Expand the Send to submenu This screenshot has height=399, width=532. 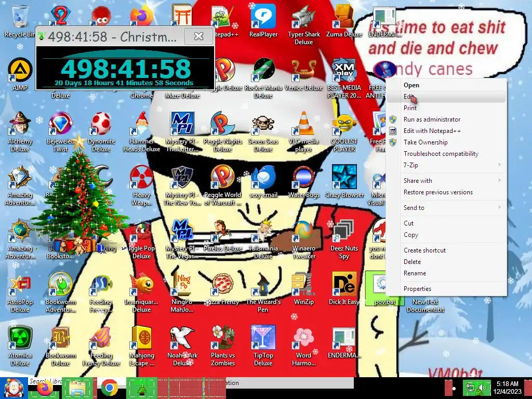[446, 208]
